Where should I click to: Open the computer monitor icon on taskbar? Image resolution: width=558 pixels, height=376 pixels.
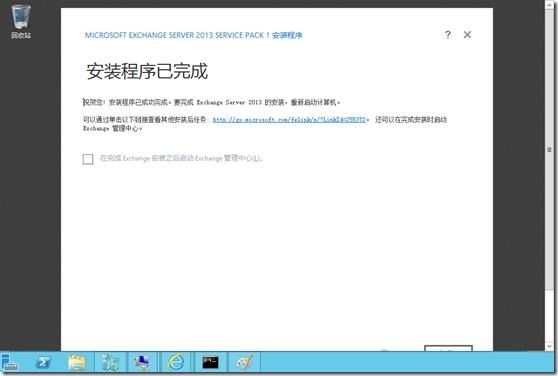coord(143,362)
